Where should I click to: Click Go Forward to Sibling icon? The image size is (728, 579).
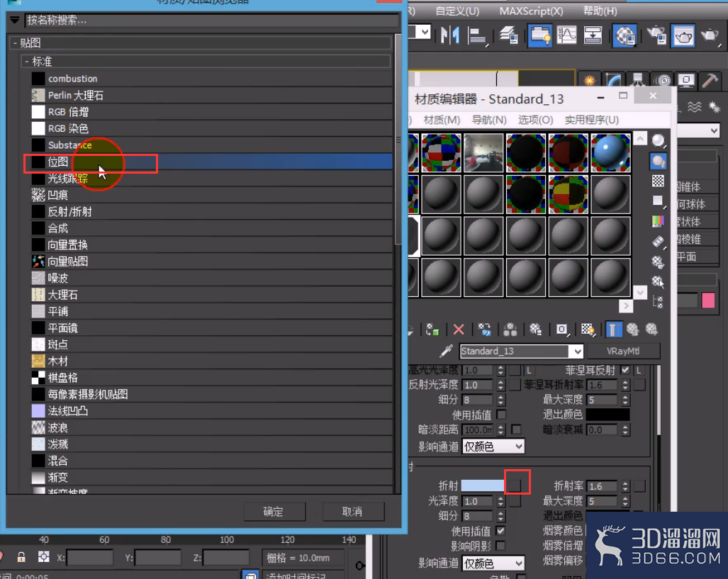pos(652,330)
